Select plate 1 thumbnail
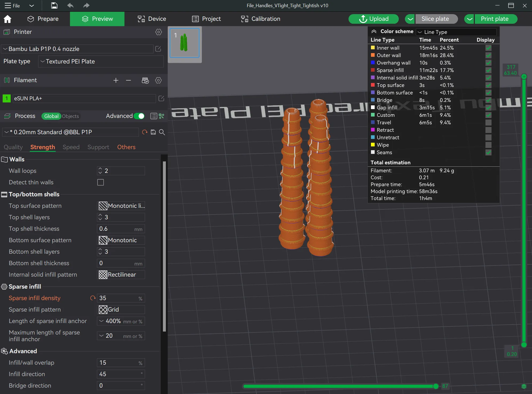 click(185, 43)
